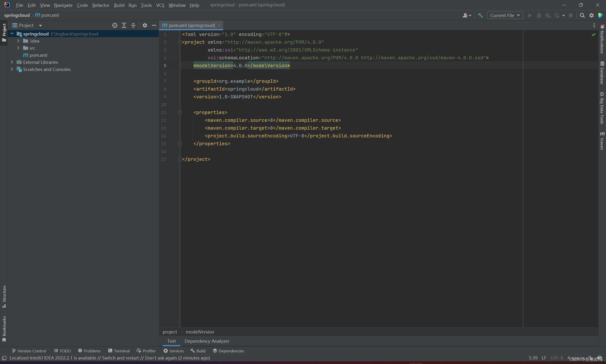This screenshot has height=364, width=606.
Task: Open the Current File run configuration dropdown
Action: click(505, 15)
